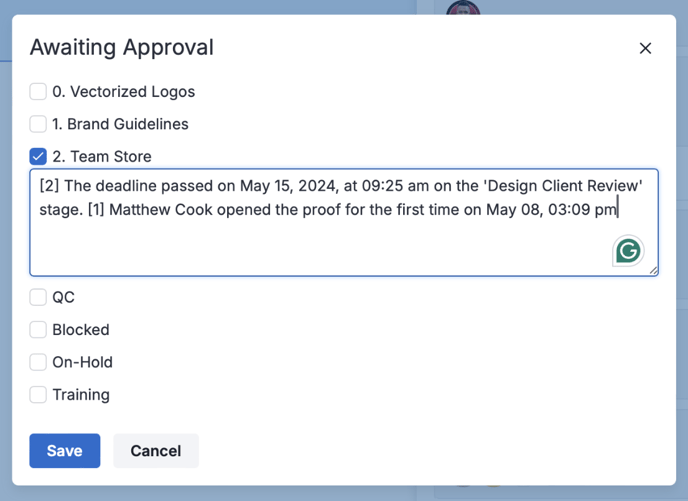Uncheck the Team Store checkbox
Screen dimensions: 688x501
click(x=38, y=156)
